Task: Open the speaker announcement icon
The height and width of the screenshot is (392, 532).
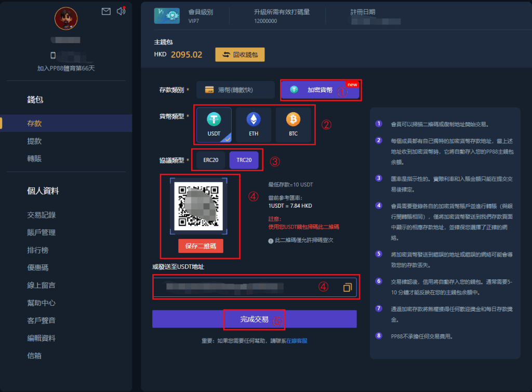Action: 121,11
